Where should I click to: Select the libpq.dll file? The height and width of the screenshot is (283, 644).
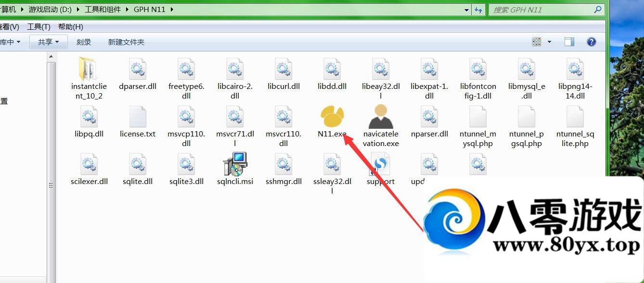coord(89,123)
